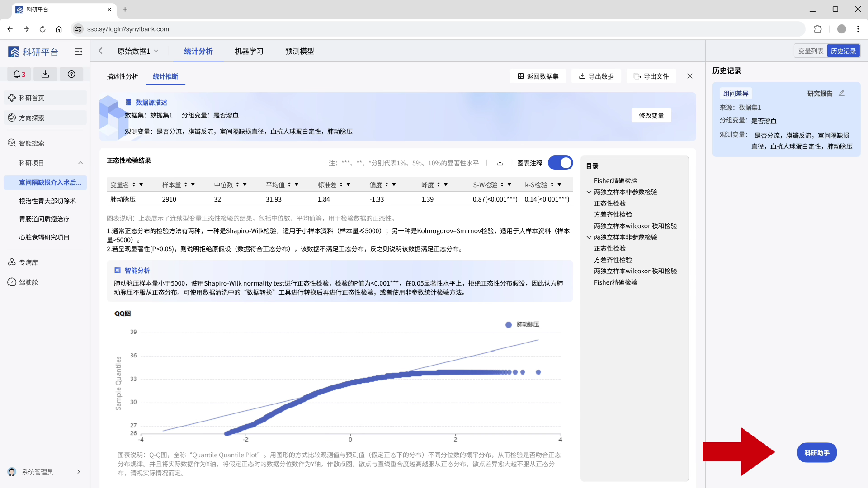Go to 科研首页 in sidebar

(x=45, y=98)
